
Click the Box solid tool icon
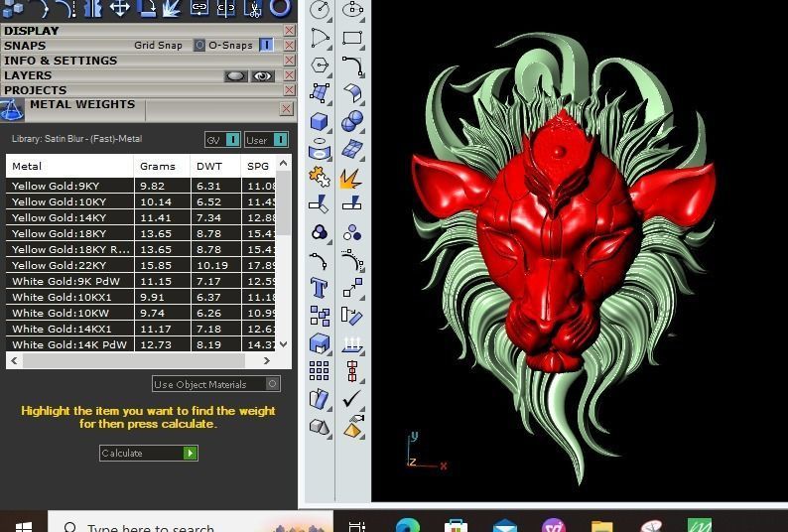(320, 121)
